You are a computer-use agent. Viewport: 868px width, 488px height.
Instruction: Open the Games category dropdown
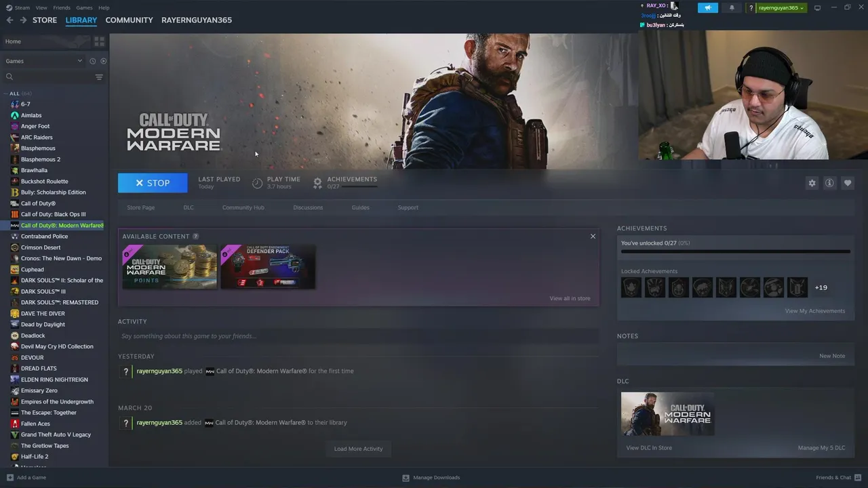pos(44,61)
